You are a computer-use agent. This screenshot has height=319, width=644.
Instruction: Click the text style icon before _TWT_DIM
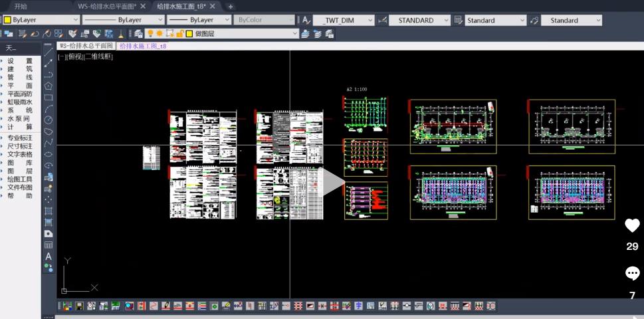(306, 20)
